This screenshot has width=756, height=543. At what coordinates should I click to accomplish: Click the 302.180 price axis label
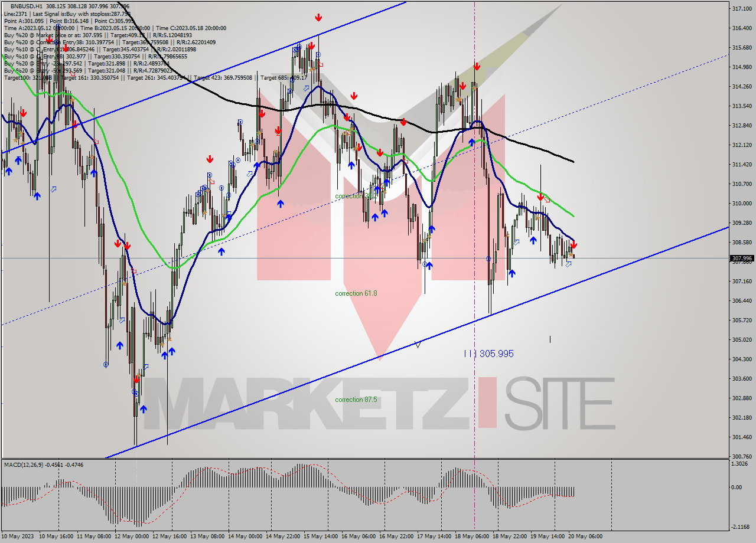pos(741,418)
